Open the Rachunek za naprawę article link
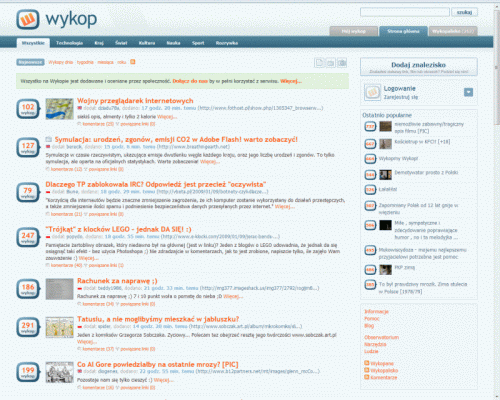This screenshot has width=500, height=400. (117, 281)
